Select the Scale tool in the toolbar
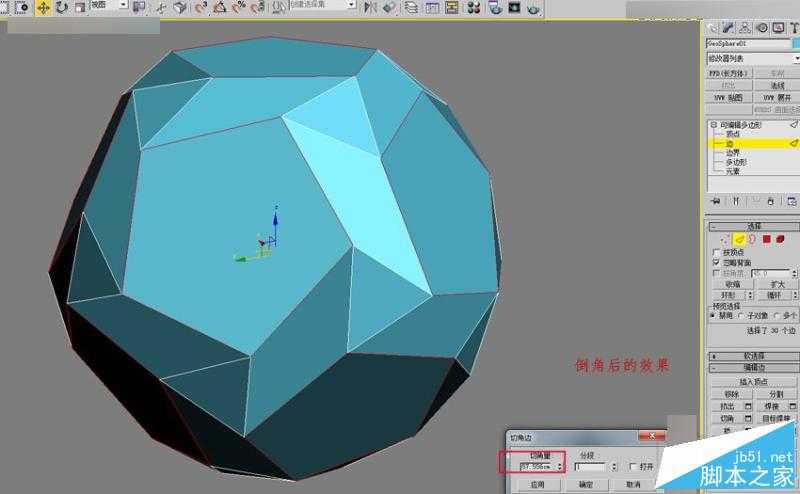The height and width of the screenshot is (494, 800). pos(80,8)
